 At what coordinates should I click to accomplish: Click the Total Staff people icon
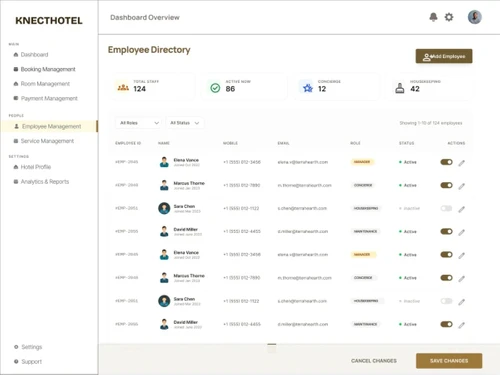123,88
